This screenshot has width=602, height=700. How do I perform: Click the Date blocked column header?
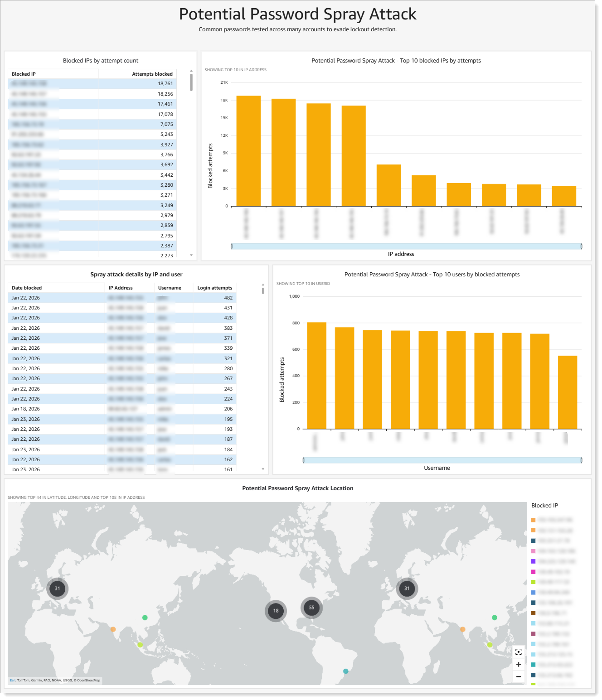(26, 288)
